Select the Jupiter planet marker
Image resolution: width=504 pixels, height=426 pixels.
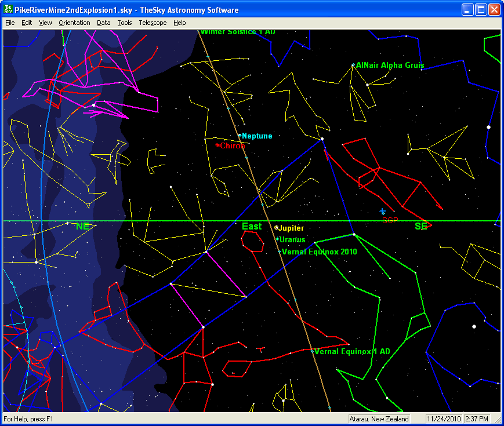pyautogui.click(x=277, y=228)
